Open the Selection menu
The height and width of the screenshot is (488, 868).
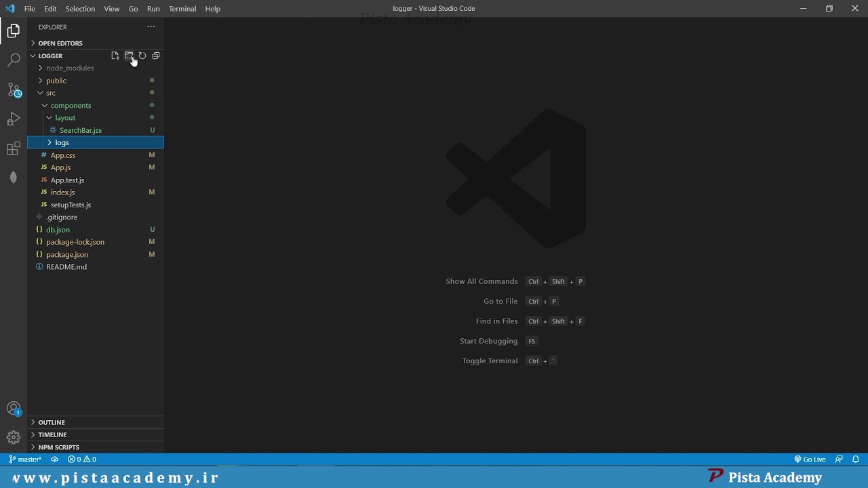[80, 9]
